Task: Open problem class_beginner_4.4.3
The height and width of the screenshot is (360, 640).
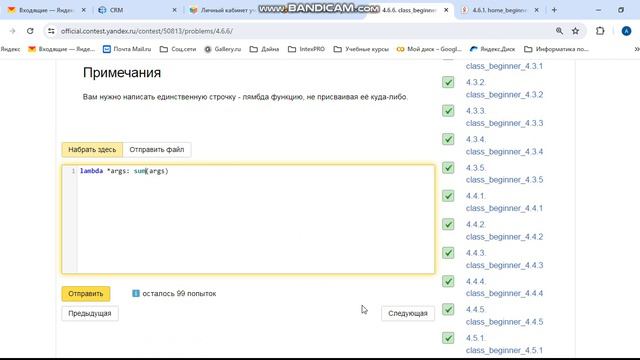Action: [504, 259]
